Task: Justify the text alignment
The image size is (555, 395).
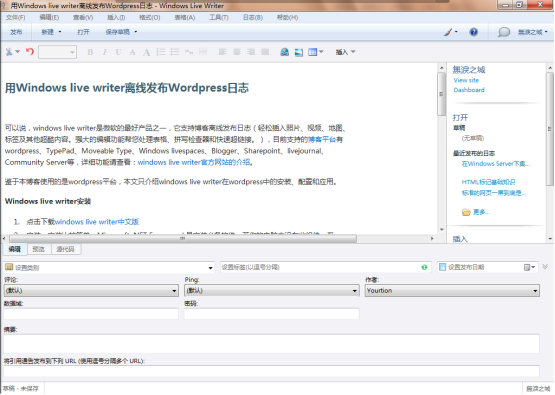Action: click(265, 52)
